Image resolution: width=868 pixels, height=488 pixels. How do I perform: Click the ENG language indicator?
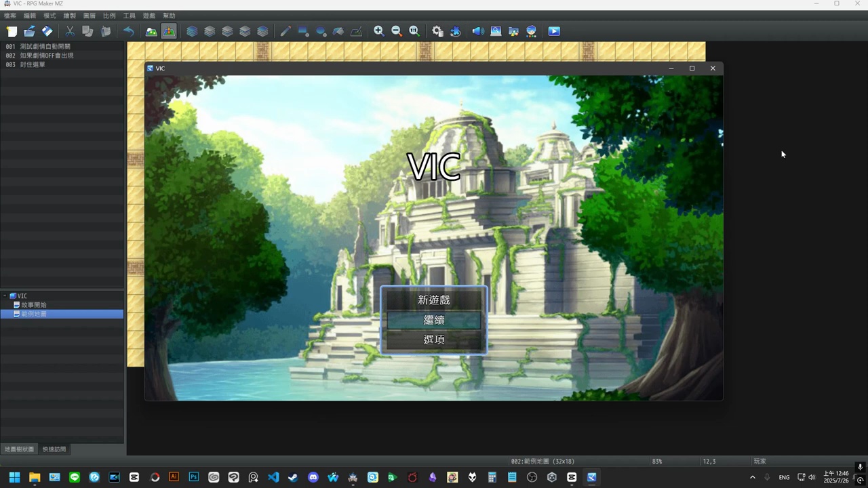click(784, 477)
